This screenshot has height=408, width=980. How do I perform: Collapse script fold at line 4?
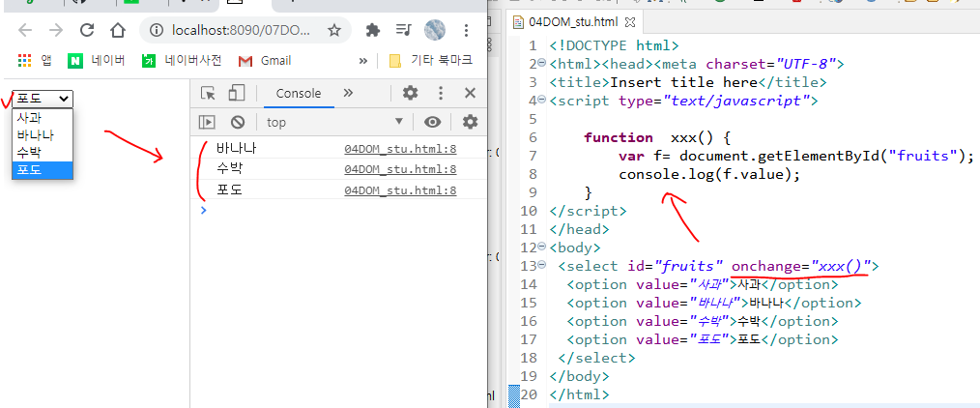coord(542,100)
